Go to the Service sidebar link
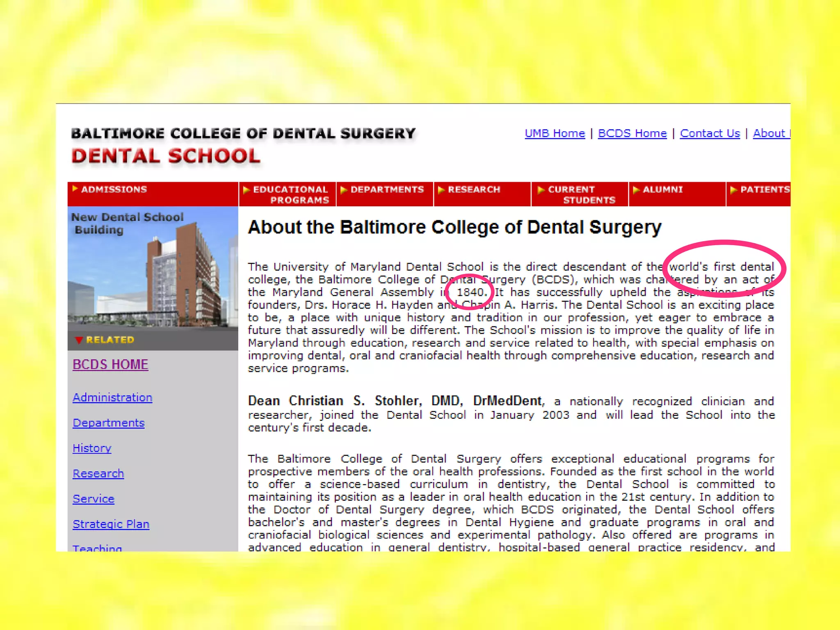840x630 pixels. coord(94,499)
